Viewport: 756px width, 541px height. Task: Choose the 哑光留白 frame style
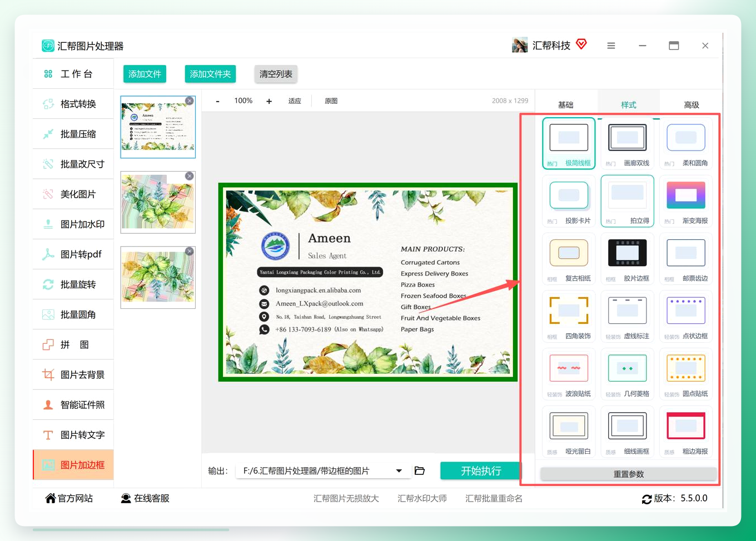point(569,432)
